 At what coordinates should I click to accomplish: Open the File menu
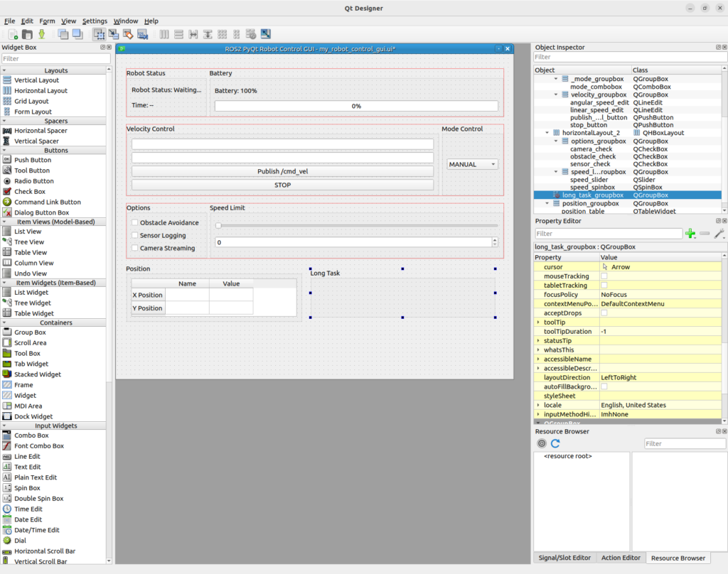pos(9,21)
